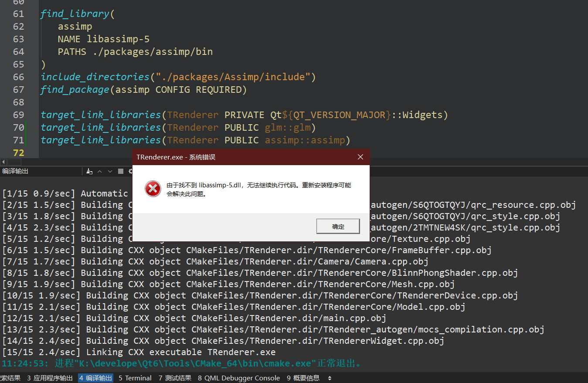This screenshot has width=588, height=383.
Task: Open compile output settings gear
Action: point(130,171)
